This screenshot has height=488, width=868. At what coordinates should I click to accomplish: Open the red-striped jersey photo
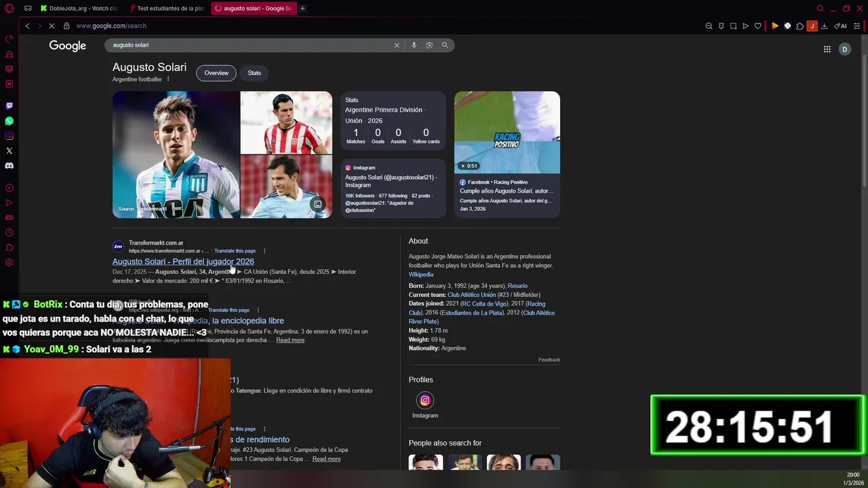click(x=286, y=123)
